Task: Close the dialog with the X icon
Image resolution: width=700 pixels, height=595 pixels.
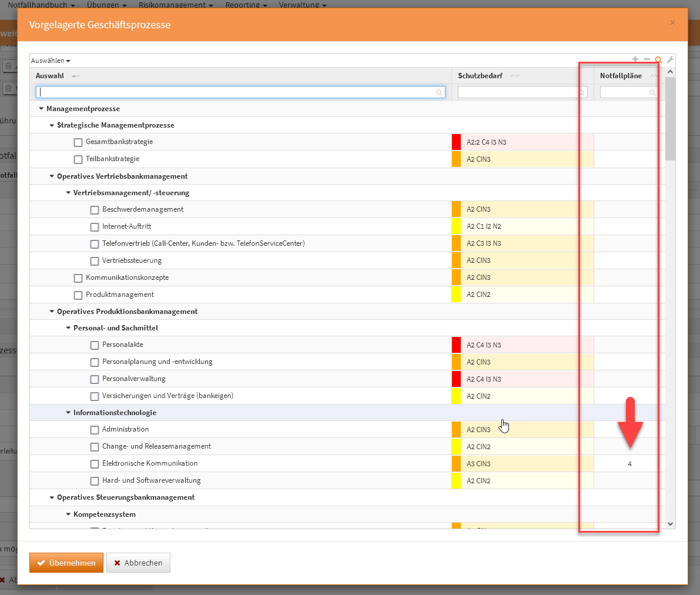Action: click(x=672, y=23)
